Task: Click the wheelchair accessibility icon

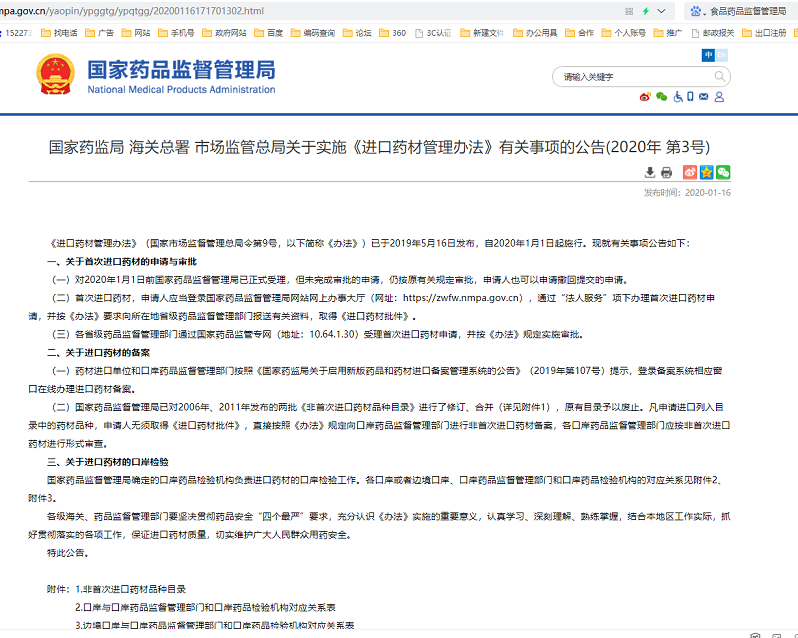Action: (678, 97)
